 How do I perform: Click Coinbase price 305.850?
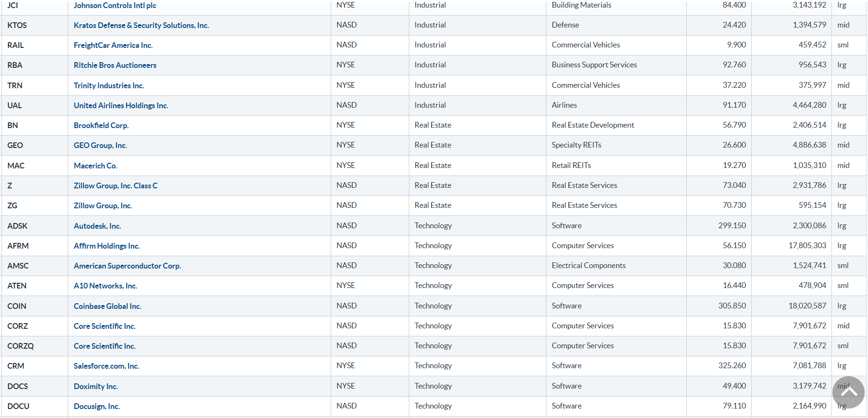(x=732, y=306)
